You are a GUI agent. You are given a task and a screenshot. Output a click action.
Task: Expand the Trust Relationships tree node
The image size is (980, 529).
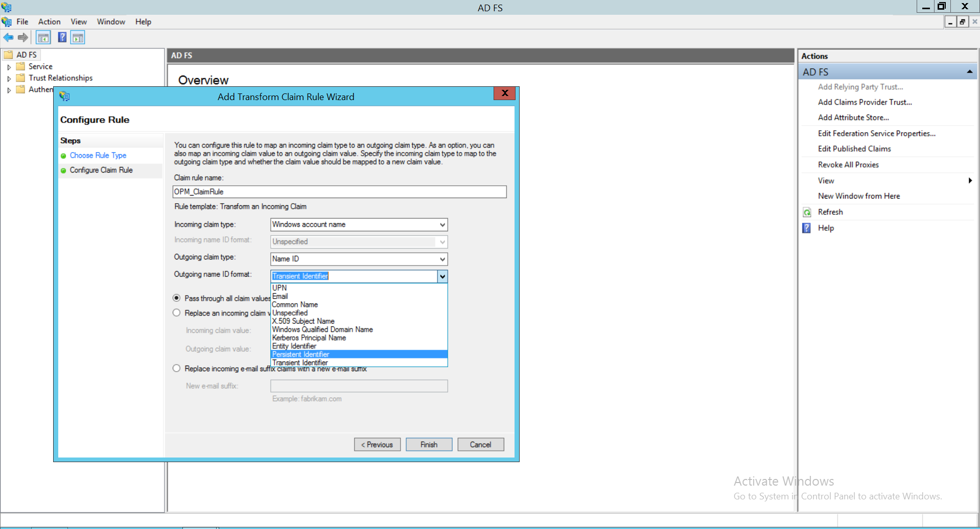coord(9,78)
